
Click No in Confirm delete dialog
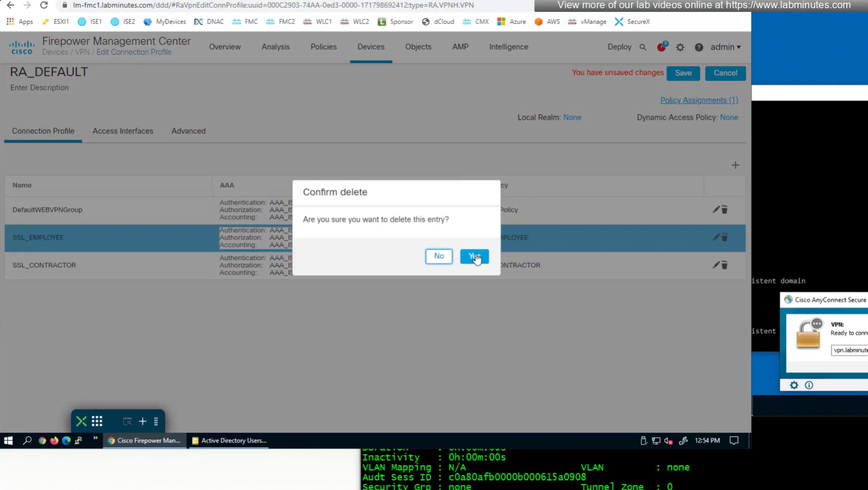[439, 256]
